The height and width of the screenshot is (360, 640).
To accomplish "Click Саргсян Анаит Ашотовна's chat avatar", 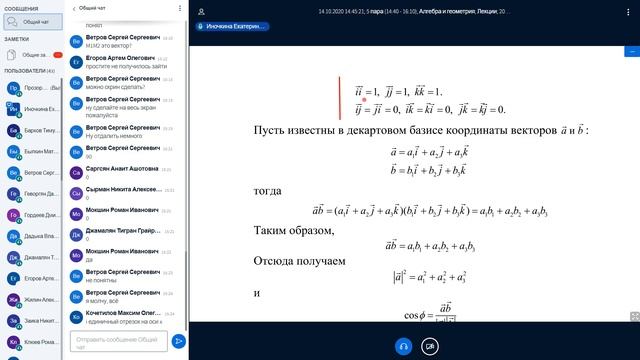I will (x=76, y=173).
